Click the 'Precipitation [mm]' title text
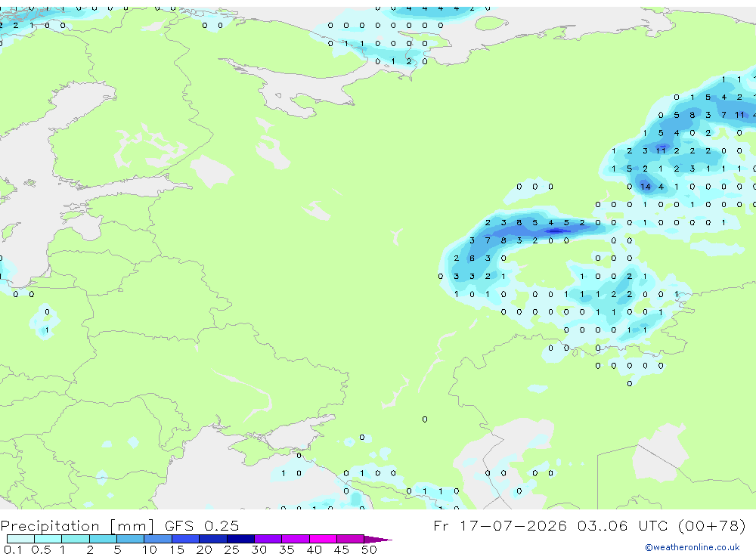This screenshot has height=554, width=756. (x=77, y=526)
